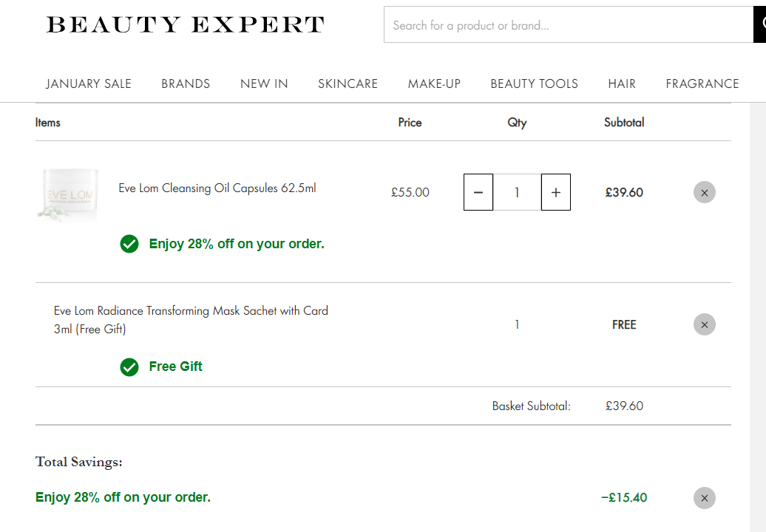Click the Beauty Expert logo
Screen dimensions: 766x532
pos(185,24)
